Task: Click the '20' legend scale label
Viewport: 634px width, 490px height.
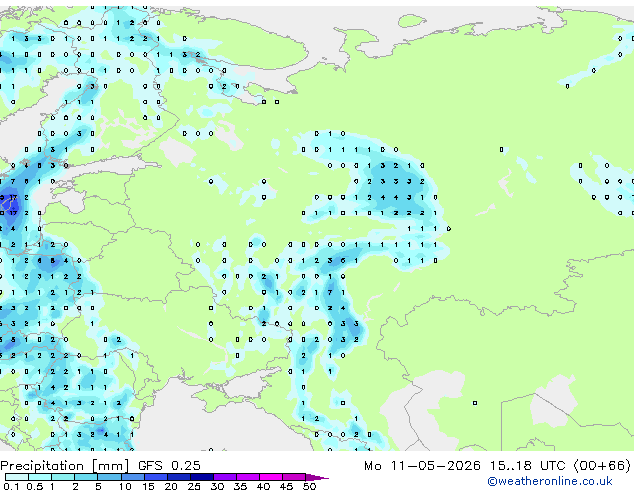Action: [x=171, y=486]
